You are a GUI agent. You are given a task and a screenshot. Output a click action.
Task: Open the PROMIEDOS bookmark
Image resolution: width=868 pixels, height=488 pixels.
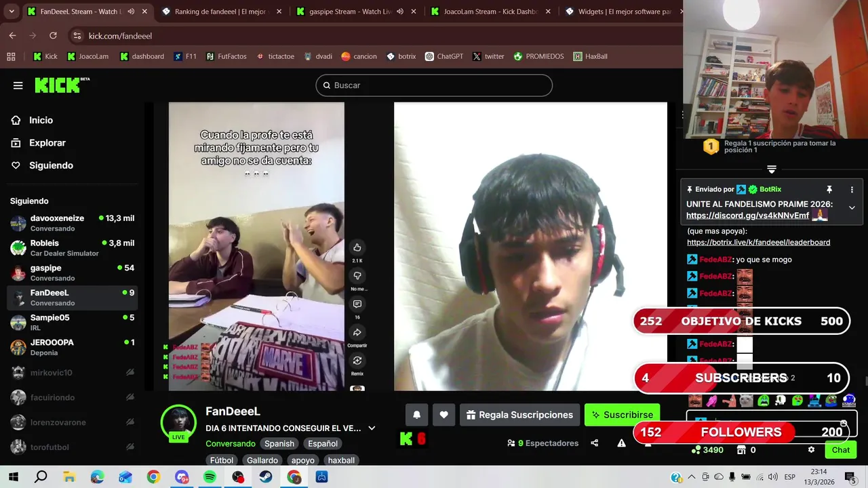538,56
